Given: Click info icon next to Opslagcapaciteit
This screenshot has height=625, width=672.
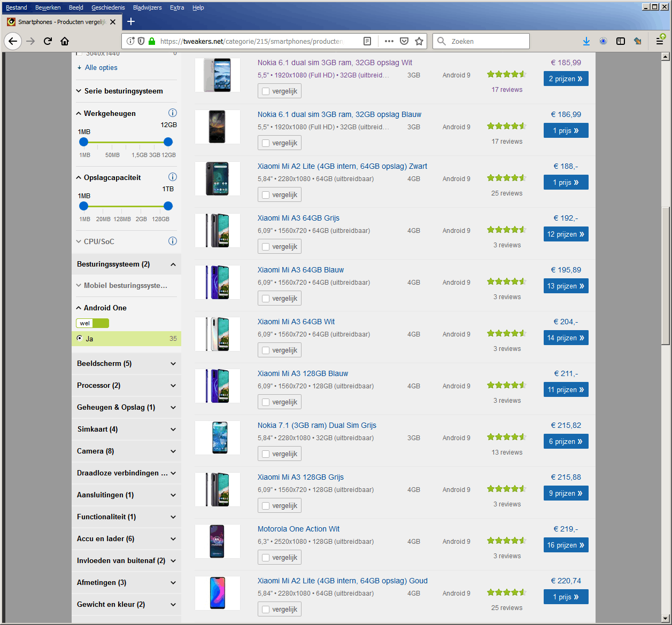Looking at the screenshot, I should [173, 177].
